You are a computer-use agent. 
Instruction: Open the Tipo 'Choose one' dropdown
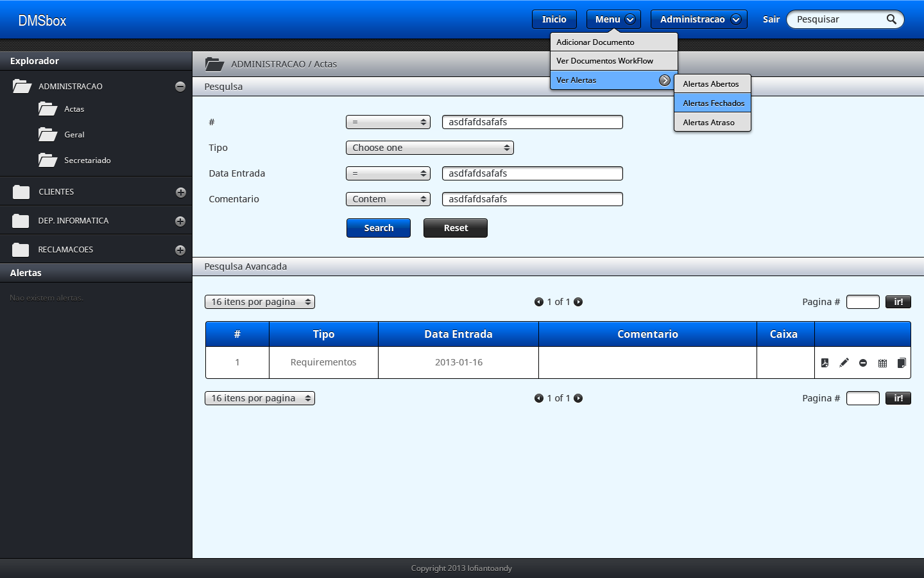click(x=429, y=148)
